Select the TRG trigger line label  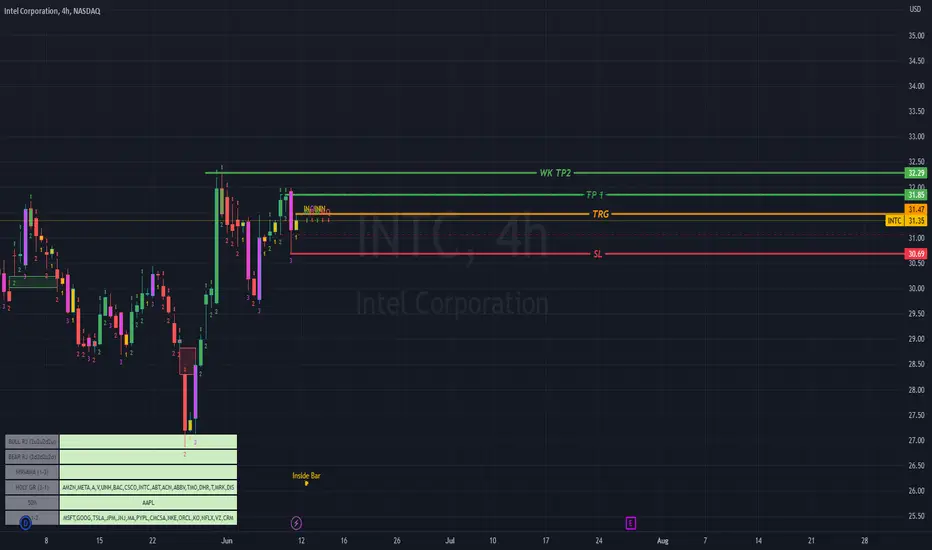point(600,214)
